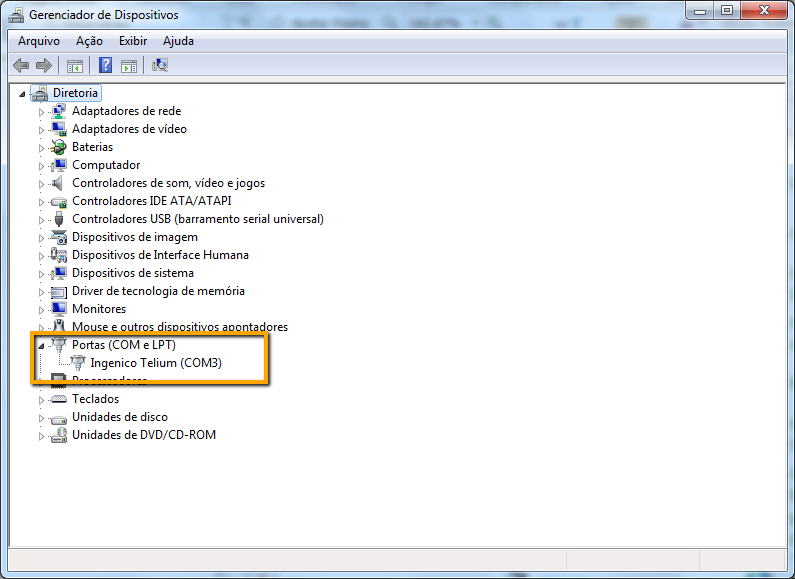Select the Monitores tree item
The height and width of the screenshot is (579, 795).
99,309
